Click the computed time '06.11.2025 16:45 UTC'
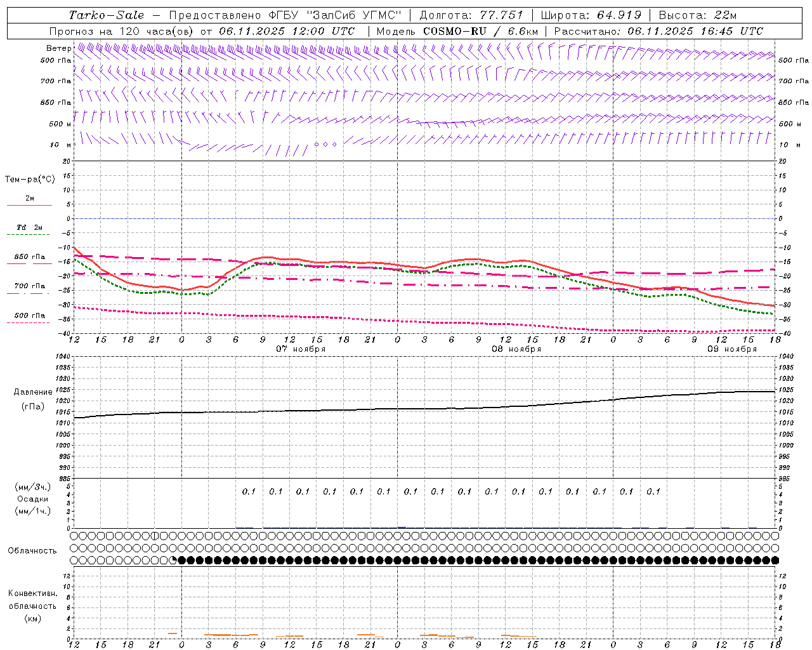Screen dimensions: 812x650 coord(695,31)
